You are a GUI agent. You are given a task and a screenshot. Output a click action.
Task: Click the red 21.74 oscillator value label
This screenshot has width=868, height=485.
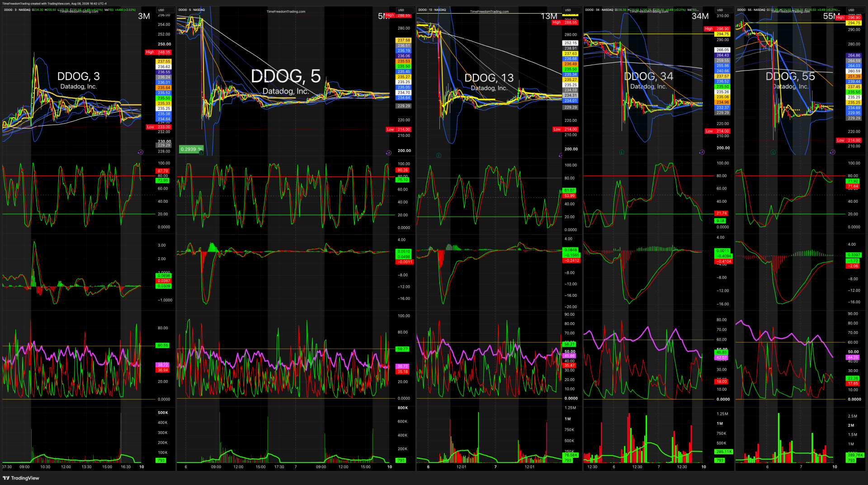[x=722, y=213]
